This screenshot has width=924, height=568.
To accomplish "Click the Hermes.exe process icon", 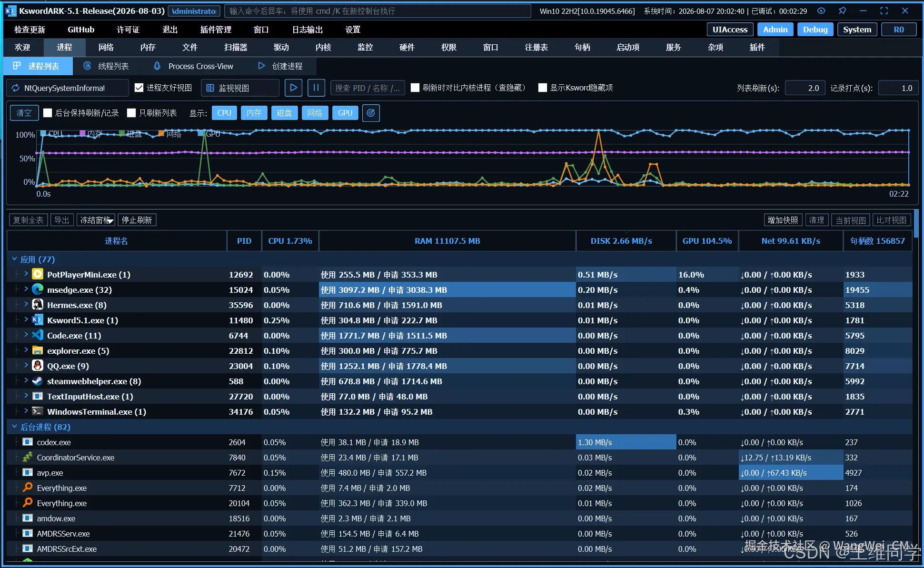I will click(x=38, y=305).
